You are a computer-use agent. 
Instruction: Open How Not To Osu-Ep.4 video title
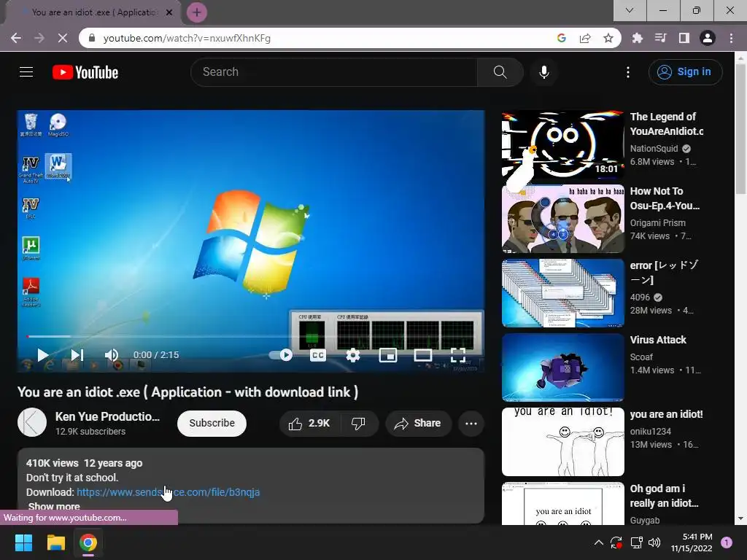(665, 198)
